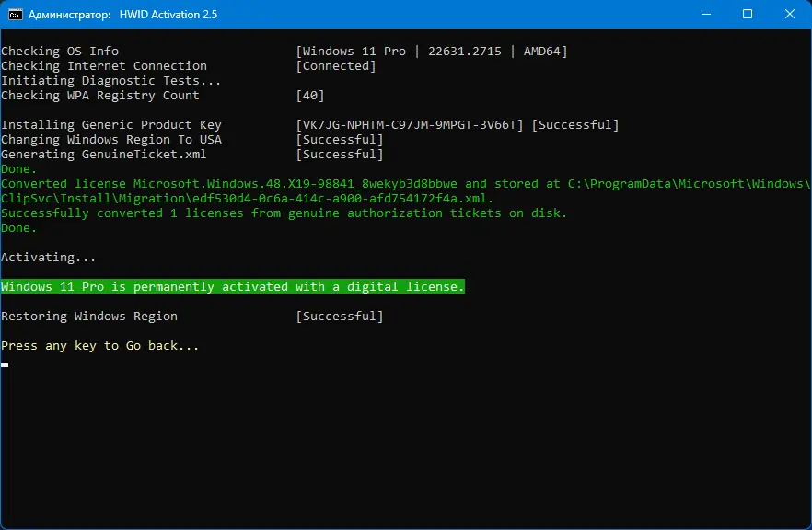This screenshot has width=812, height=530.
Task: Click "Changing Windows Region To USA" text
Action: [111, 140]
